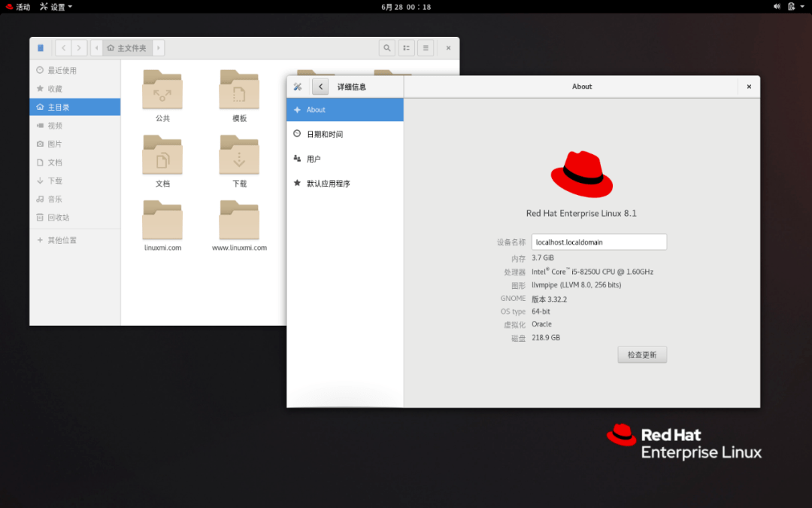Open 日期和时间 settings panel
Image resolution: width=812 pixels, height=508 pixels.
pyautogui.click(x=345, y=134)
